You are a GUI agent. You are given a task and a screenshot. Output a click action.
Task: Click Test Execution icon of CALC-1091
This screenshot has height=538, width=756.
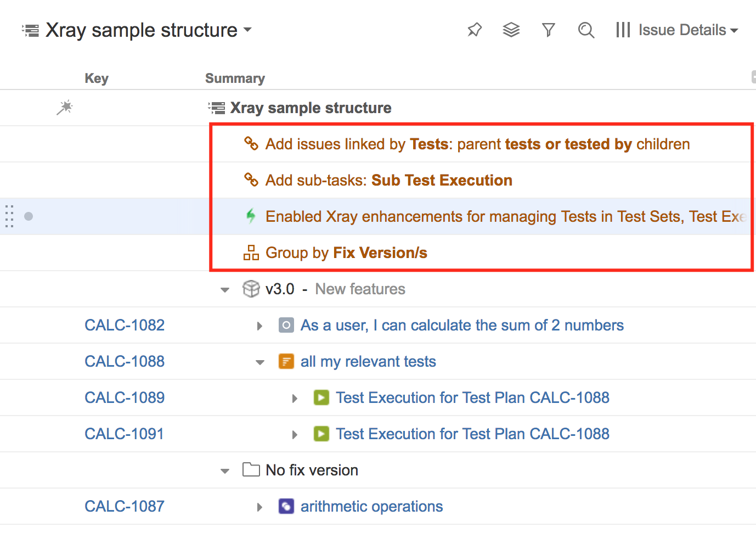coord(321,434)
